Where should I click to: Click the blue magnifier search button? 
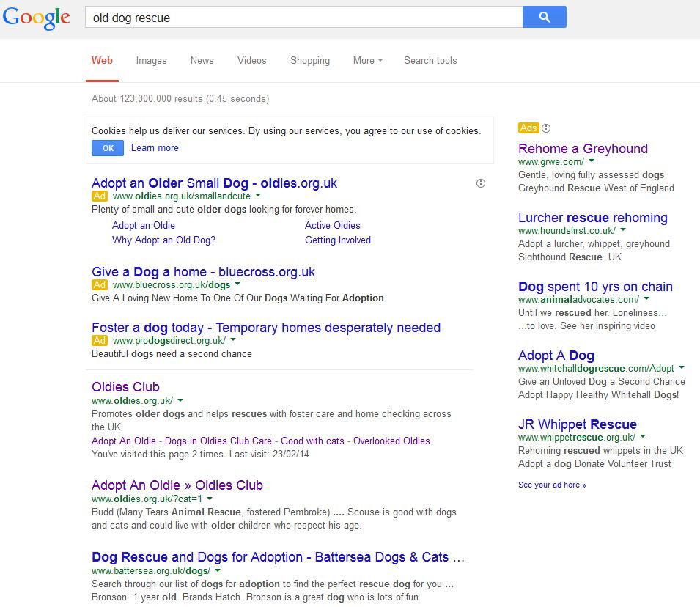pos(544,17)
